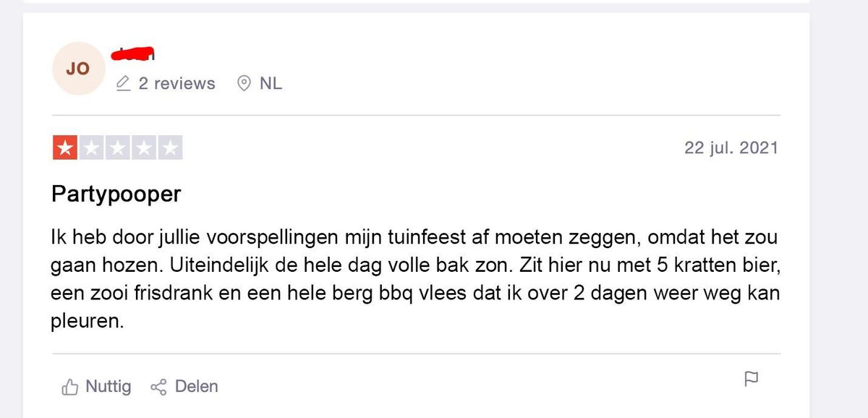Click the pencil icon beside 2 reviews
The width and height of the screenshot is (868, 418).
(x=124, y=84)
